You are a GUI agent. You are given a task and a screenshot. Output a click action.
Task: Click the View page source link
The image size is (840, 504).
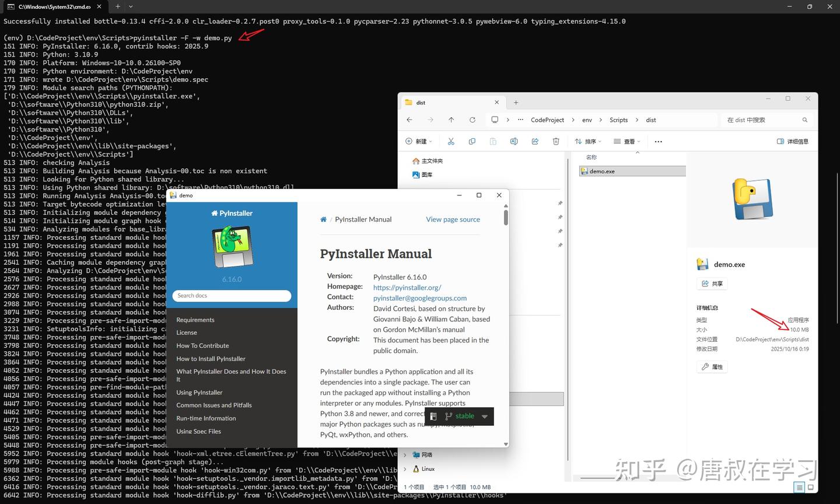point(453,219)
